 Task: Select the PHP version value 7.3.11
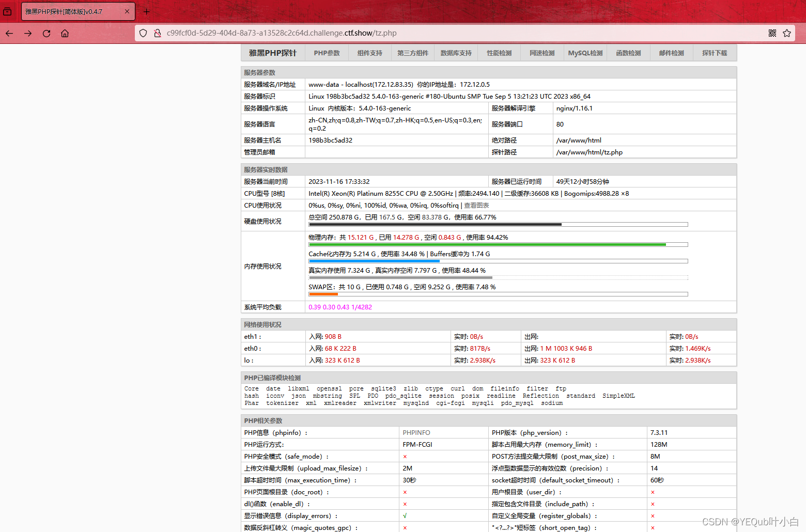click(659, 433)
